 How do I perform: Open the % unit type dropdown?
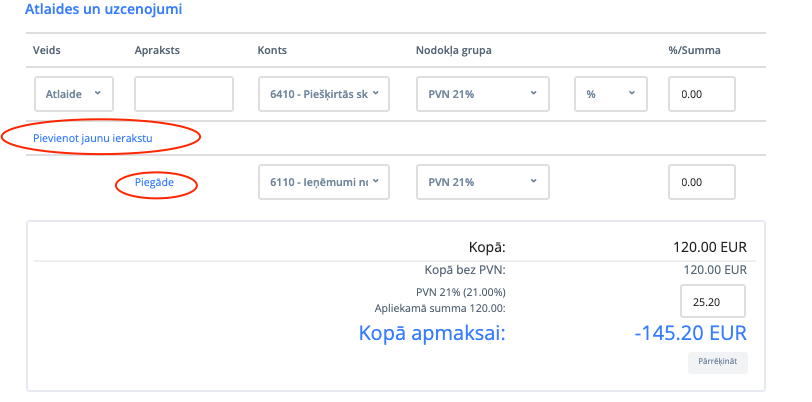click(610, 94)
